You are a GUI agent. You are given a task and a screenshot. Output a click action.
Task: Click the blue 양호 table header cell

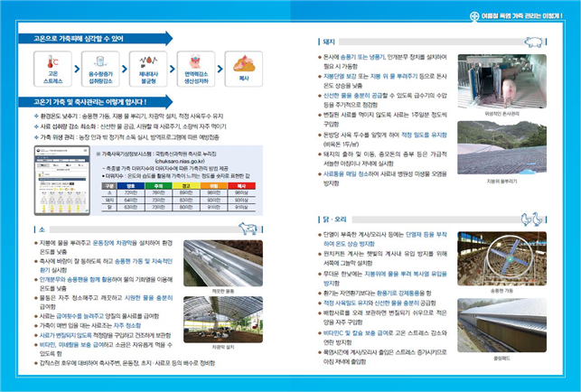[130, 186]
